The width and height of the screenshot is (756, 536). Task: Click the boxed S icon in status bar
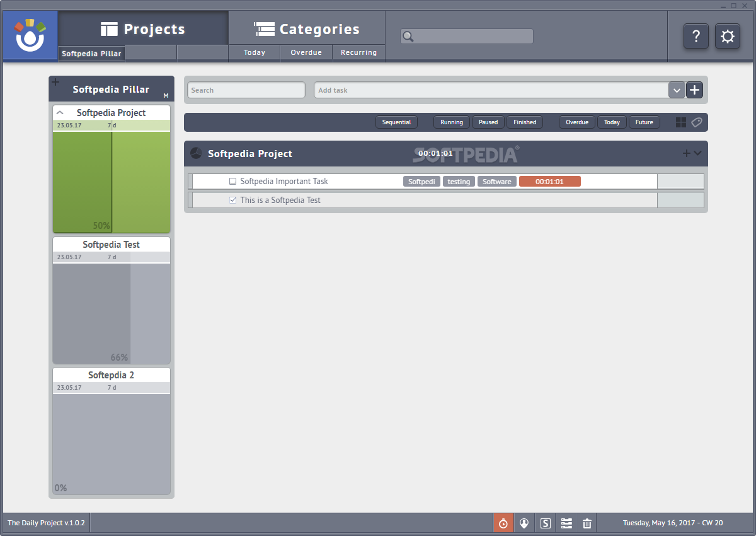[x=546, y=523]
